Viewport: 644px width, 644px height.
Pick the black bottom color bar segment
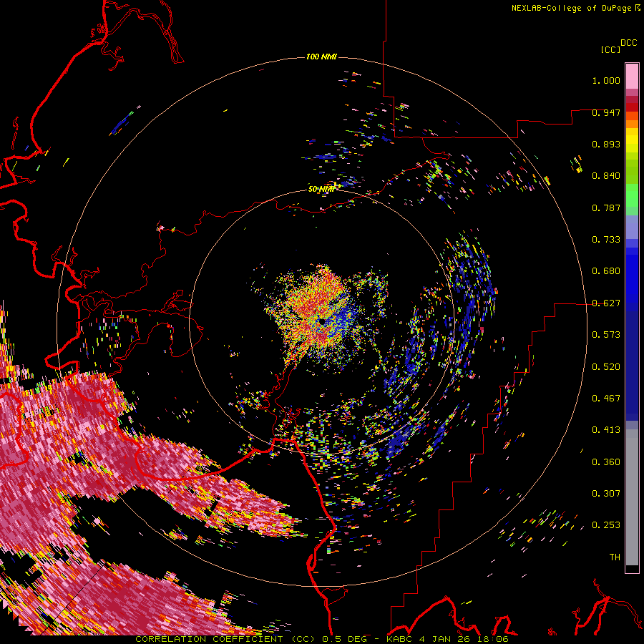632,569
